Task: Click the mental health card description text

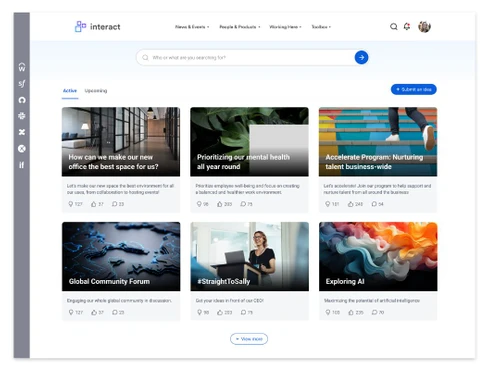Action: [x=247, y=189]
